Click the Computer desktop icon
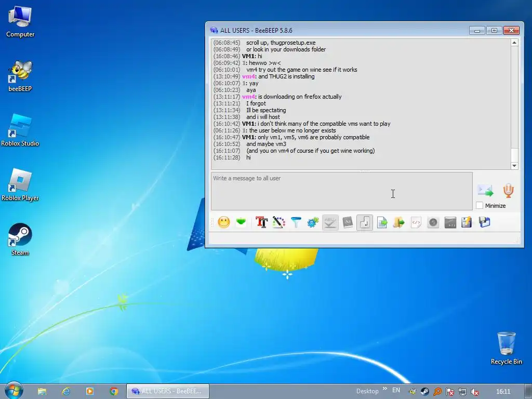This screenshot has width=532, height=399. click(20, 22)
